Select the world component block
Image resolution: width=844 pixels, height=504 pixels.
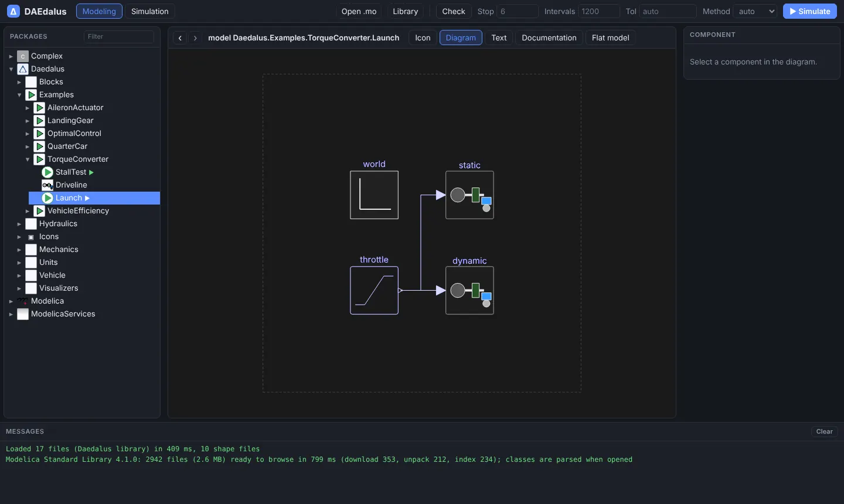pyautogui.click(x=374, y=195)
